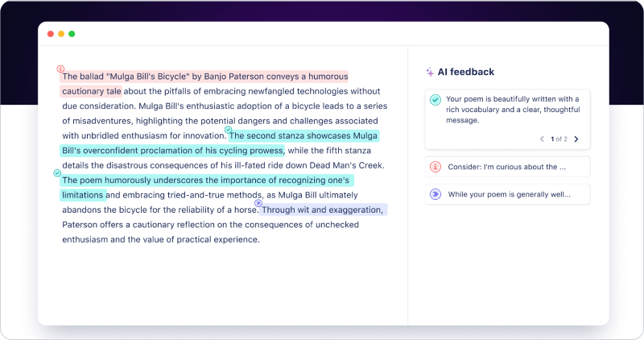Click the red info marker above "The ballad"

60,68
